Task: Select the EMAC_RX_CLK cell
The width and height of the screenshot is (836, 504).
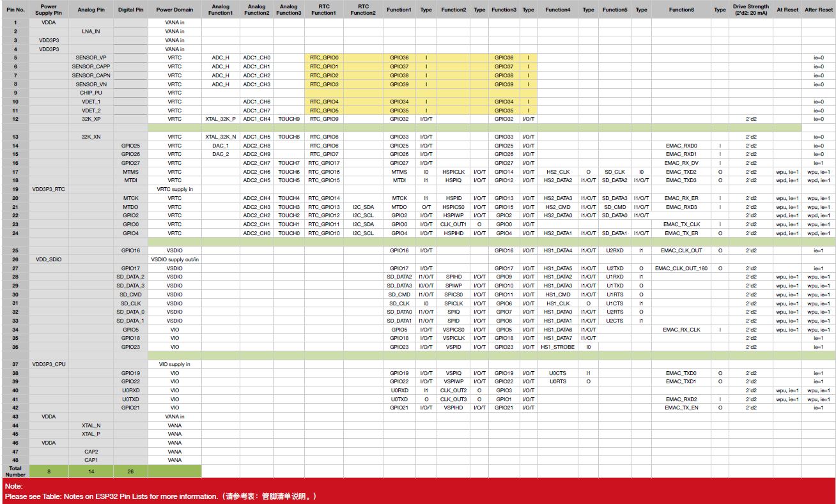Action: (x=681, y=330)
